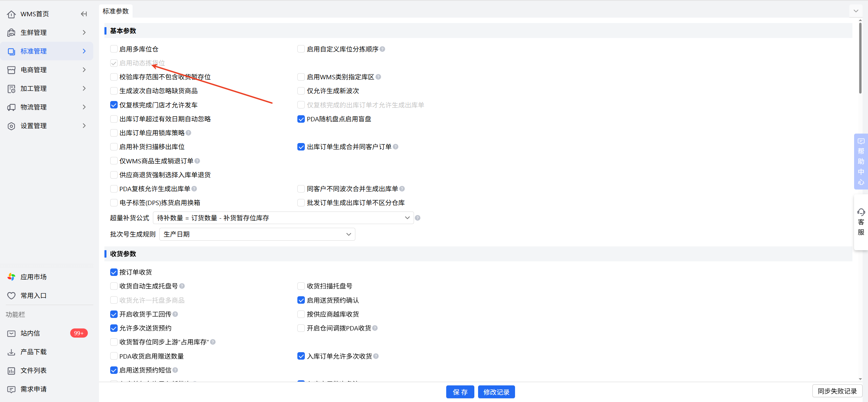Click the vertical scrollbar thumb
The width and height of the screenshot is (868, 402).
(860, 58)
